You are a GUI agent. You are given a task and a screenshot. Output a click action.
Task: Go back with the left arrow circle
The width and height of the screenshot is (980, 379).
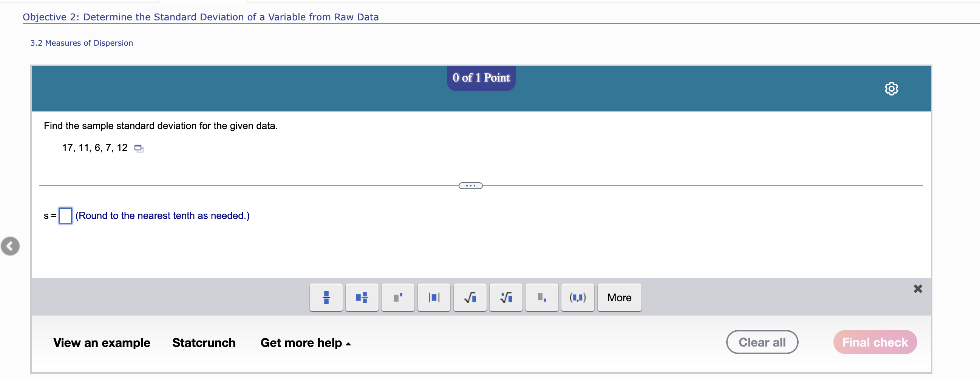click(x=10, y=246)
